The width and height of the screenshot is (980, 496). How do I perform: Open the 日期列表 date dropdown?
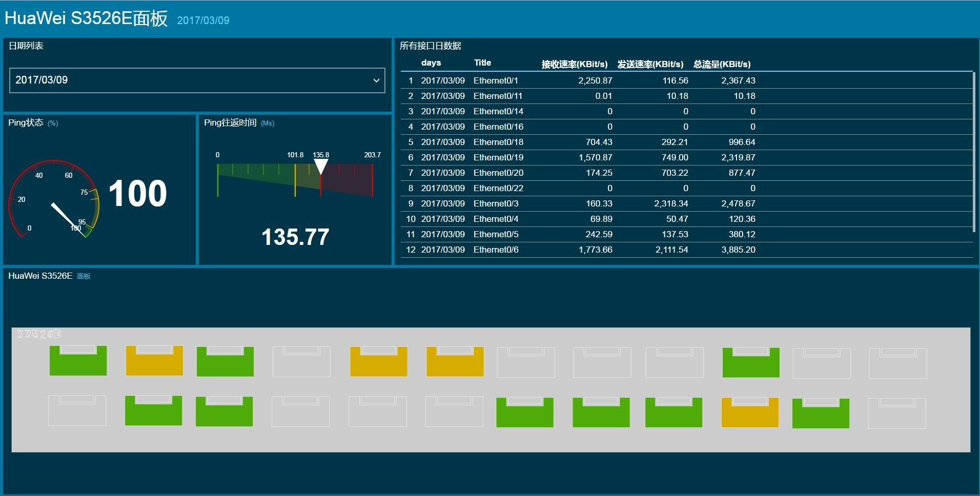pos(197,80)
